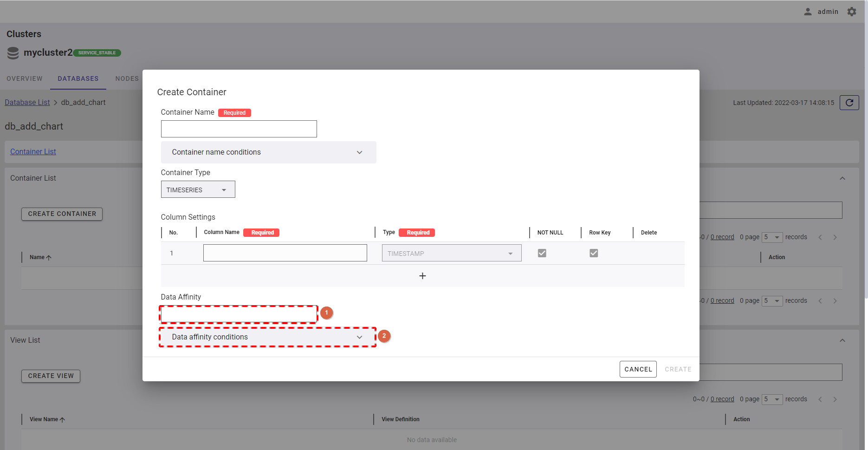Toggle the NOT NULL checkbox in row 1
The width and height of the screenshot is (868, 450).
click(542, 253)
